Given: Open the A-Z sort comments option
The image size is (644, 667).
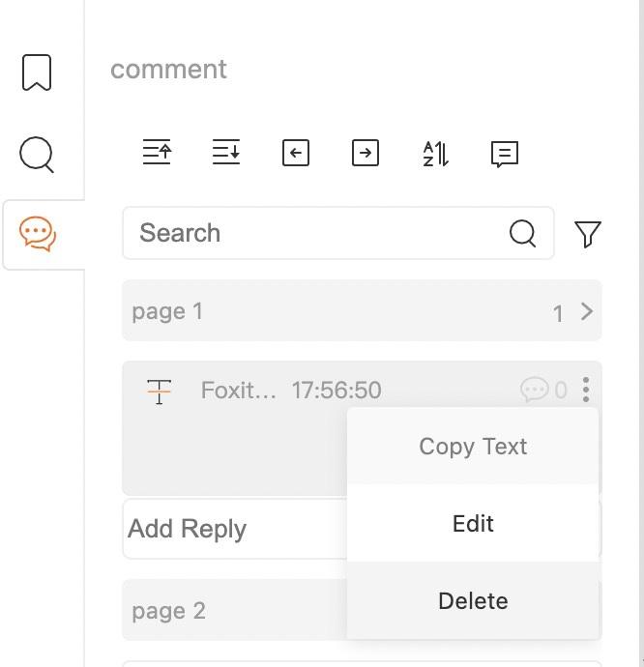Looking at the screenshot, I should [435, 154].
